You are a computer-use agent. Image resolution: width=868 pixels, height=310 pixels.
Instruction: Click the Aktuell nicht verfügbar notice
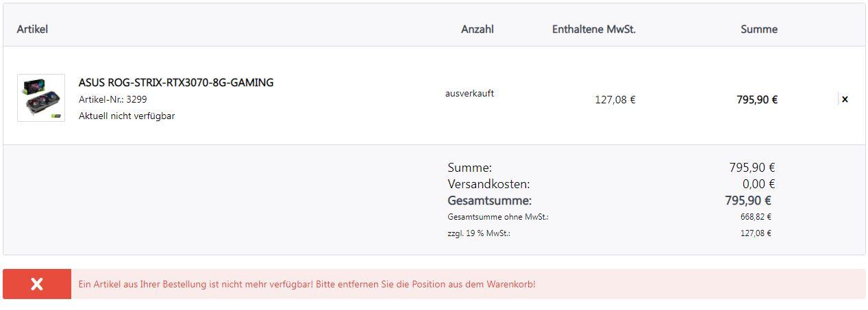(x=127, y=116)
